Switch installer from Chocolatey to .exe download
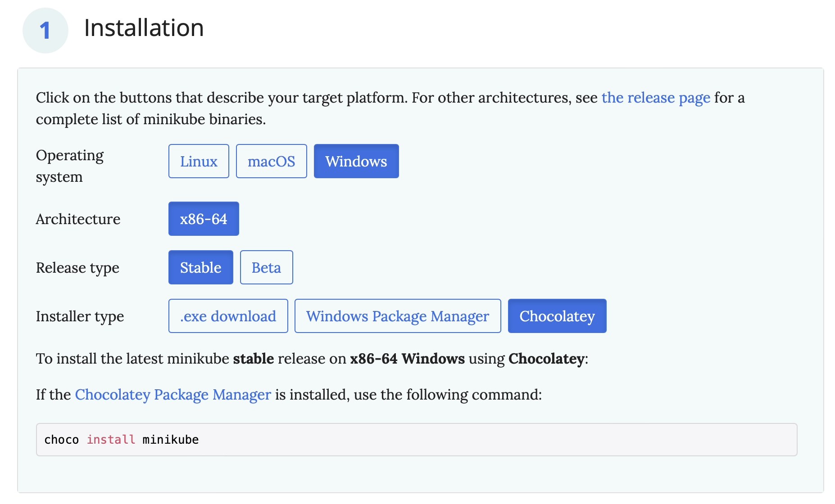The height and width of the screenshot is (504, 835). click(228, 315)
